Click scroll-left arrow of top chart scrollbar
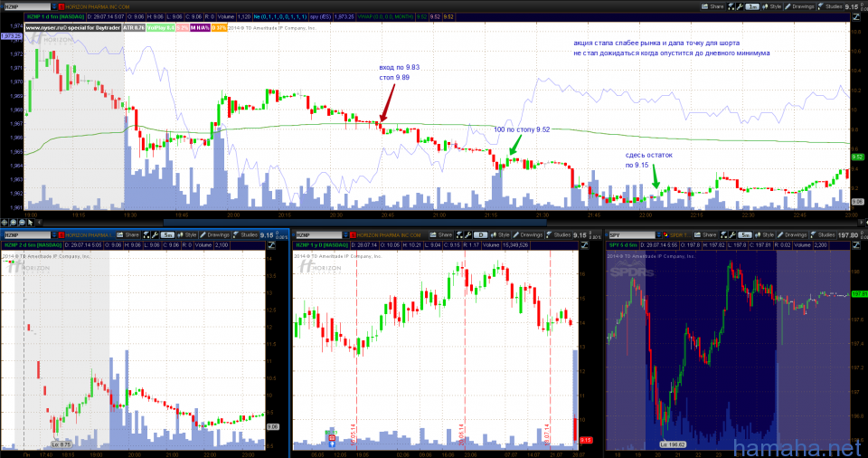 39,223
